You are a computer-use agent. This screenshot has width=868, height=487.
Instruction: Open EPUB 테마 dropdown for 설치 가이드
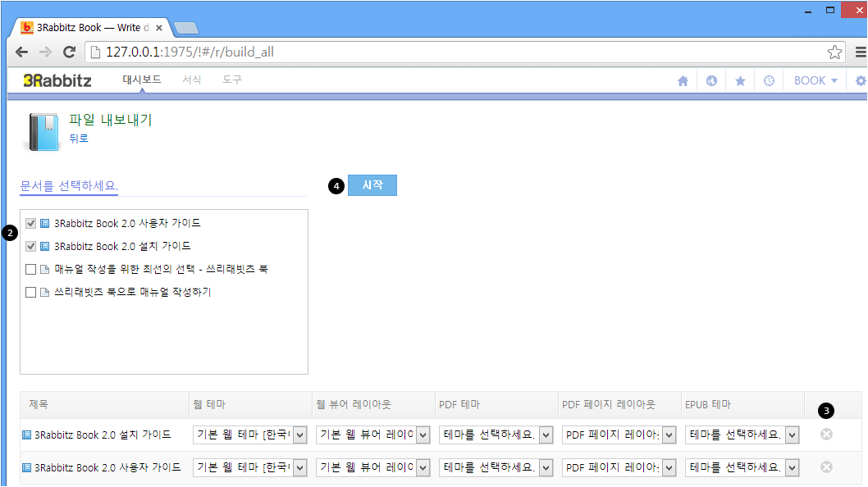pyautogui.click(x=742, y=435)
